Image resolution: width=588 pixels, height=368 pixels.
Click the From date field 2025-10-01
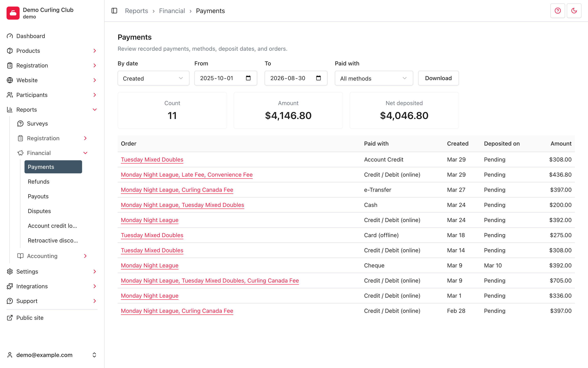pyautogui.click(x=225, y=78)
